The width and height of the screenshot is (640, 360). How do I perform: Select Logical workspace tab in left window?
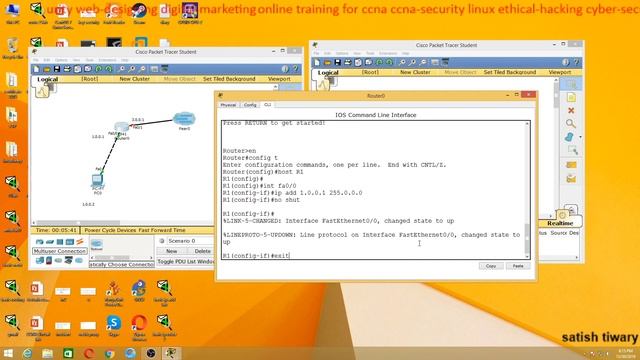[x=48, y=79]
